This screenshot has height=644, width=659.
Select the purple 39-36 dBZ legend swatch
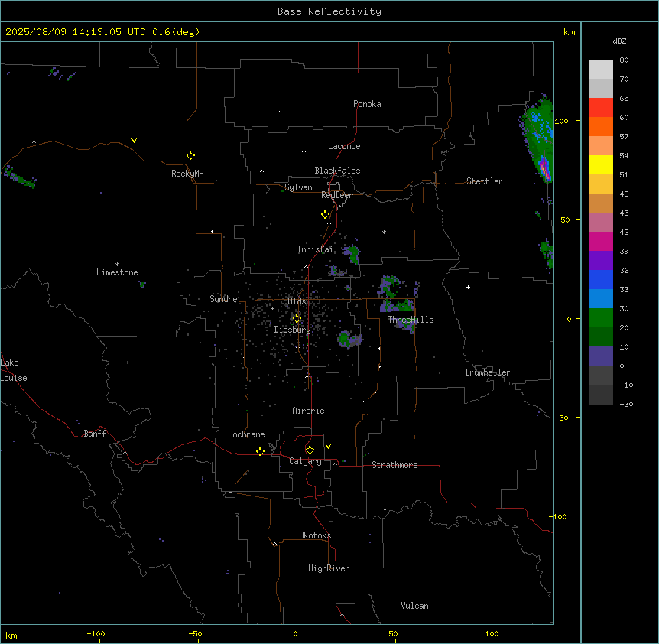(x=601, y=261)
